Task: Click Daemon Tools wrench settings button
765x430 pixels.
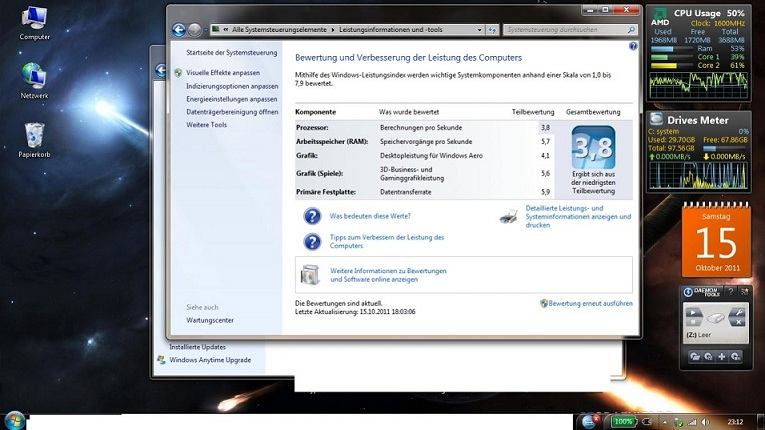Action: pyautogui.click(x=739, y=313)
